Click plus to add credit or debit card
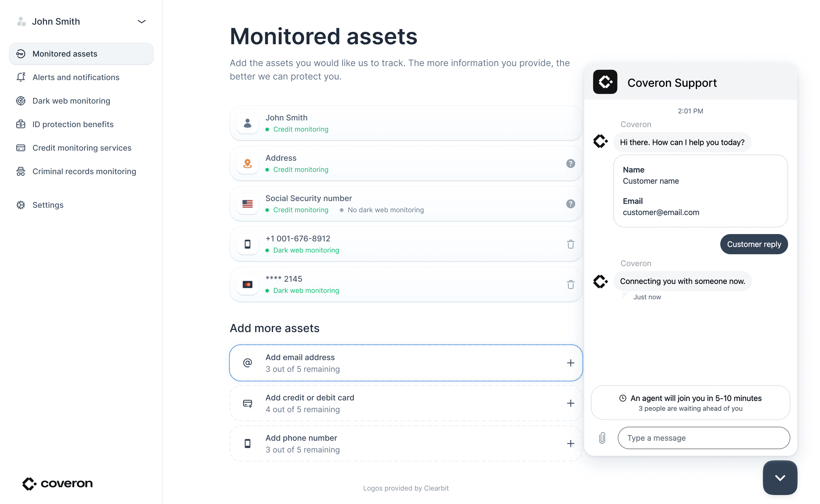 [x=571, y=403]
